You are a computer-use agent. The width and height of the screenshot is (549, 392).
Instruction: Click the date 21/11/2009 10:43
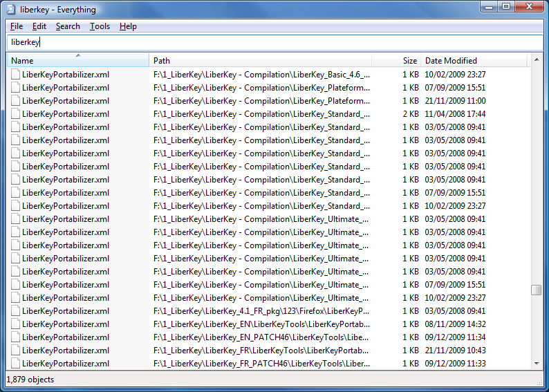455,351
